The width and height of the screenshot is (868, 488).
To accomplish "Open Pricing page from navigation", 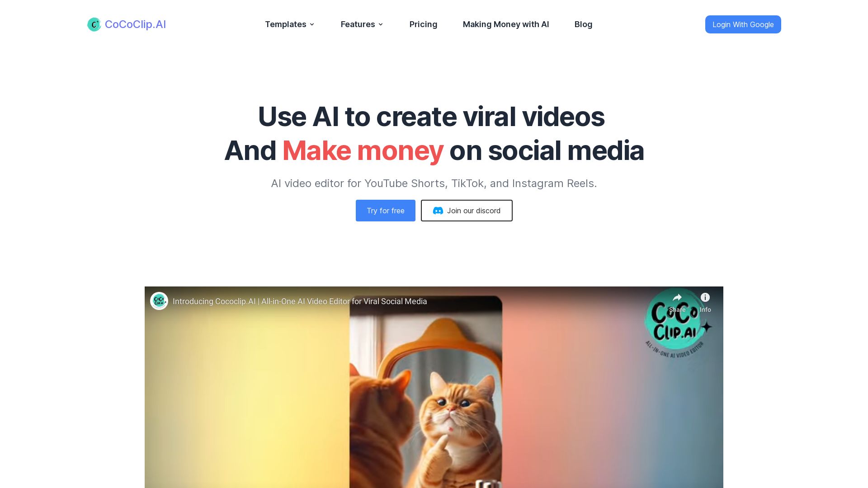I will 423,24.
